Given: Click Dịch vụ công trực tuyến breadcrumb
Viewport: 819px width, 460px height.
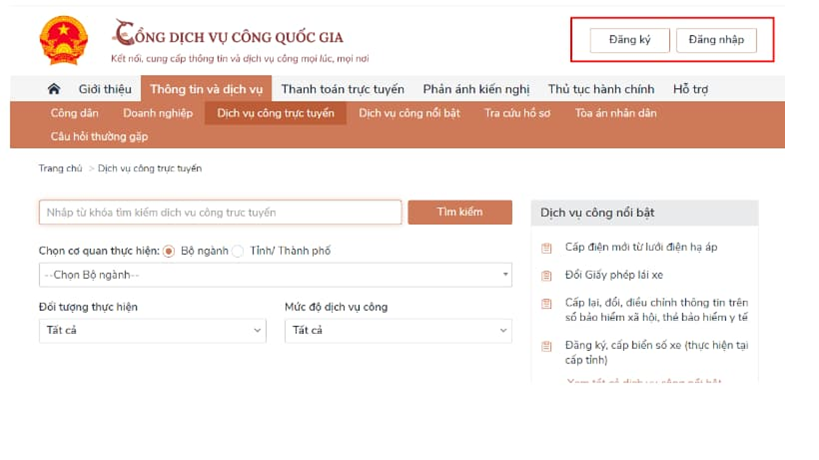Looking at the screenshot, I should click(x=150, y=168).
